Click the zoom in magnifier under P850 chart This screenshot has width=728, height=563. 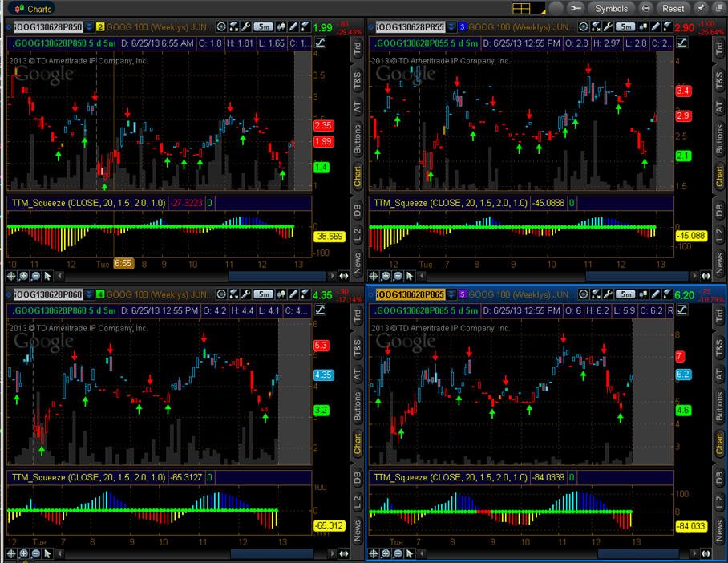[x=23, y=276]
